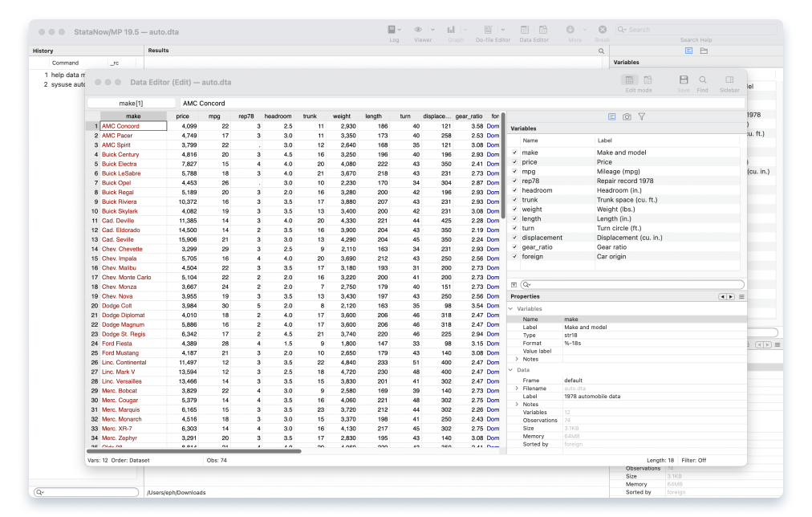Open Data Editor edit icon in main toolbar
This screenshot has width=812, height=517.
[525, 30]
